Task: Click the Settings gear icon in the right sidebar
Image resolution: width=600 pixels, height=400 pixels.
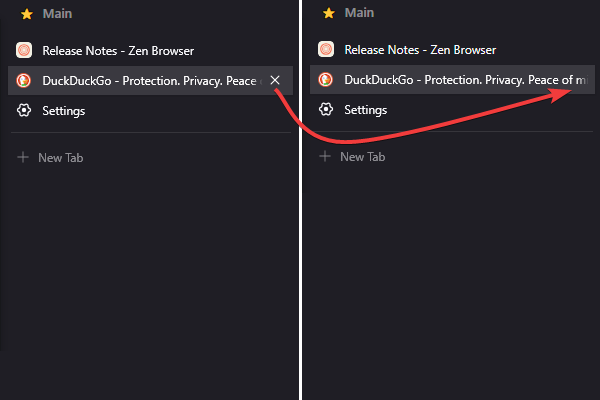Action: point(326,109)
